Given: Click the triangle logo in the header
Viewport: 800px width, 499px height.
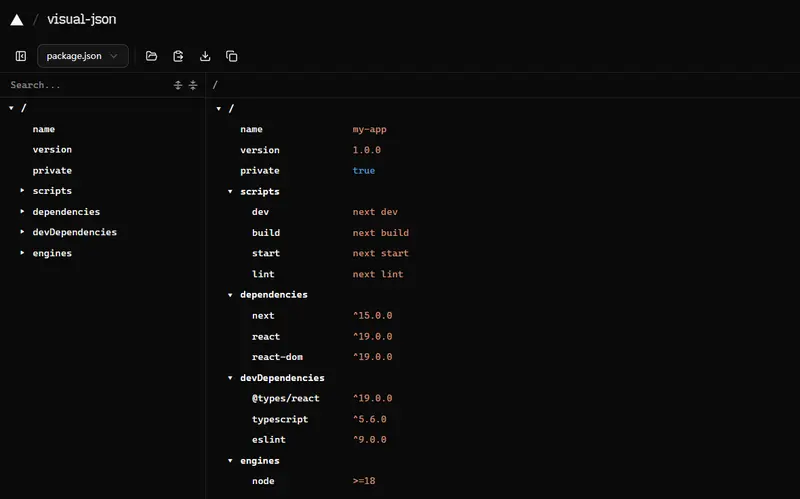Looking at the screenshot, I should coord(17,20).
